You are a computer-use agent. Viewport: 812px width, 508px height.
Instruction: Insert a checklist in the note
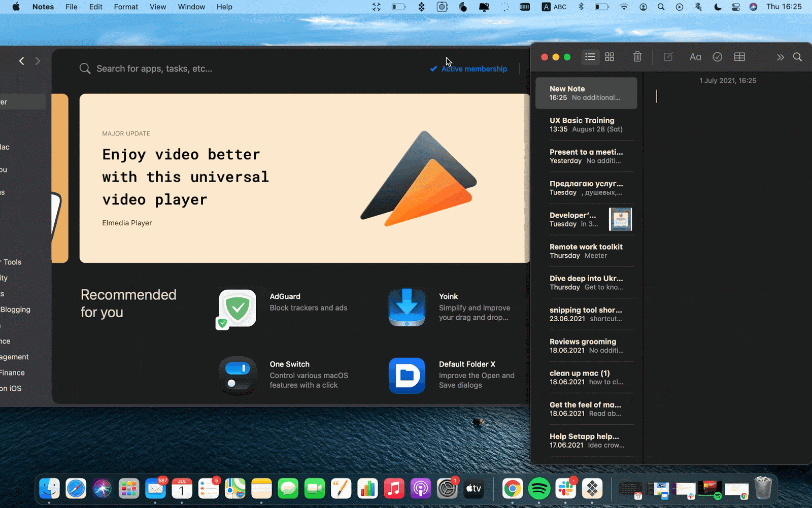(x=717, y=57)
